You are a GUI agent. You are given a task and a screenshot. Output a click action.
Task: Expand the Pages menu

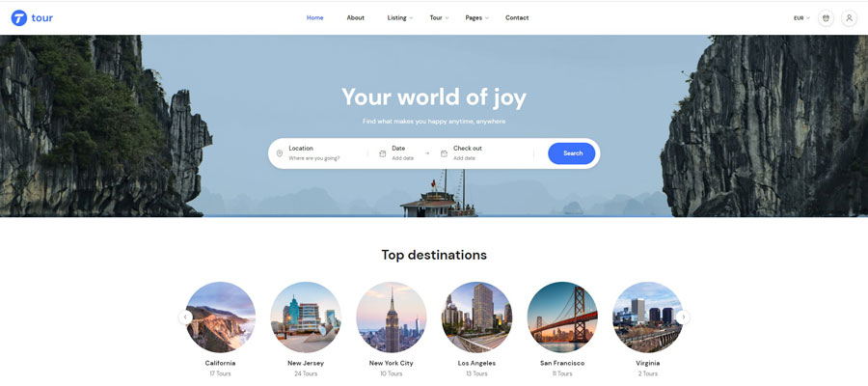point(476,17)
